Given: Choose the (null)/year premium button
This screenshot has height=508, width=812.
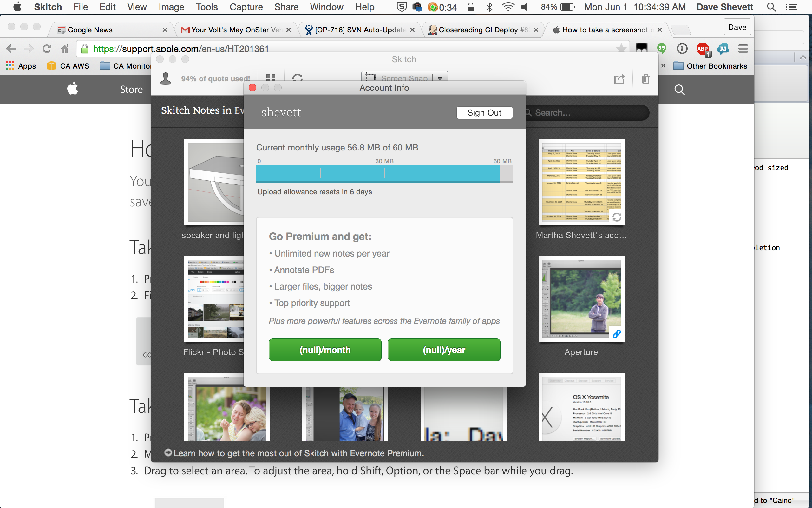Looking at the screenshot, I should coord(444,350).
